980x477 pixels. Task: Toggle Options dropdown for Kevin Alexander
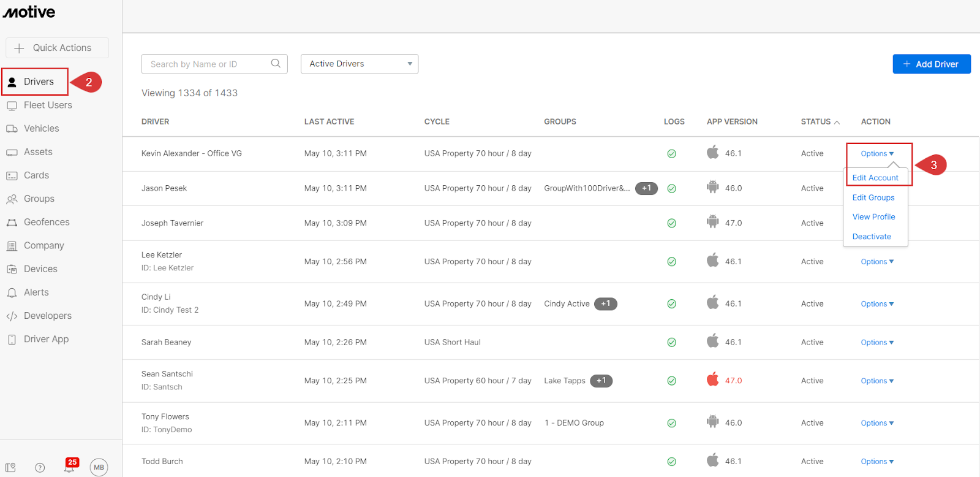point(877,153)
